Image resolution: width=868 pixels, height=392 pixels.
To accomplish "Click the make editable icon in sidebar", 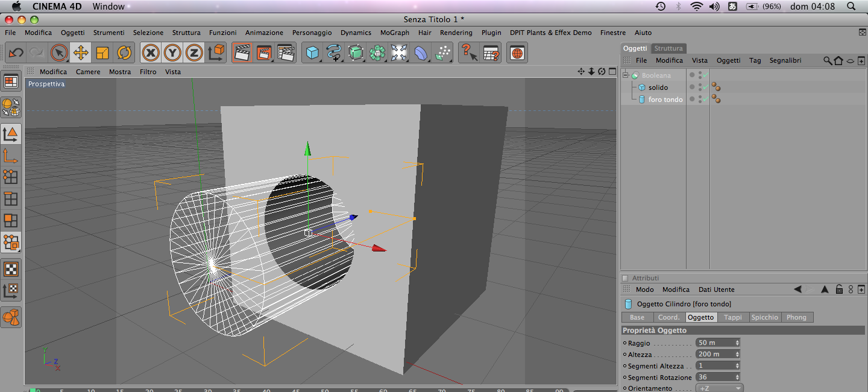I will pos(11,107).
